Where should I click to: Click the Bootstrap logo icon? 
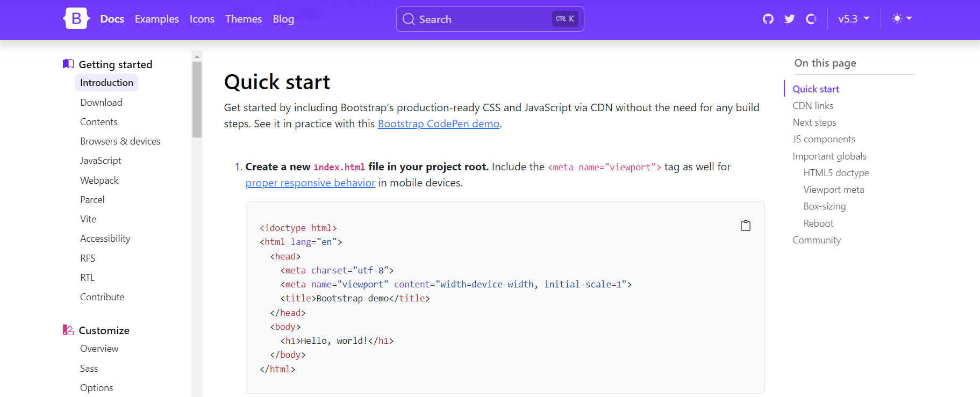click(76, 19)
